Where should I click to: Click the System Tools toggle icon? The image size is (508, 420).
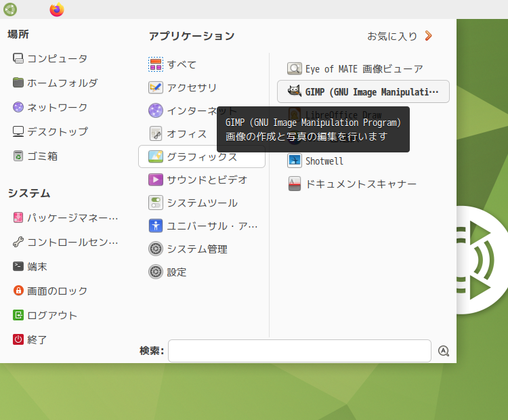(156, 203)
